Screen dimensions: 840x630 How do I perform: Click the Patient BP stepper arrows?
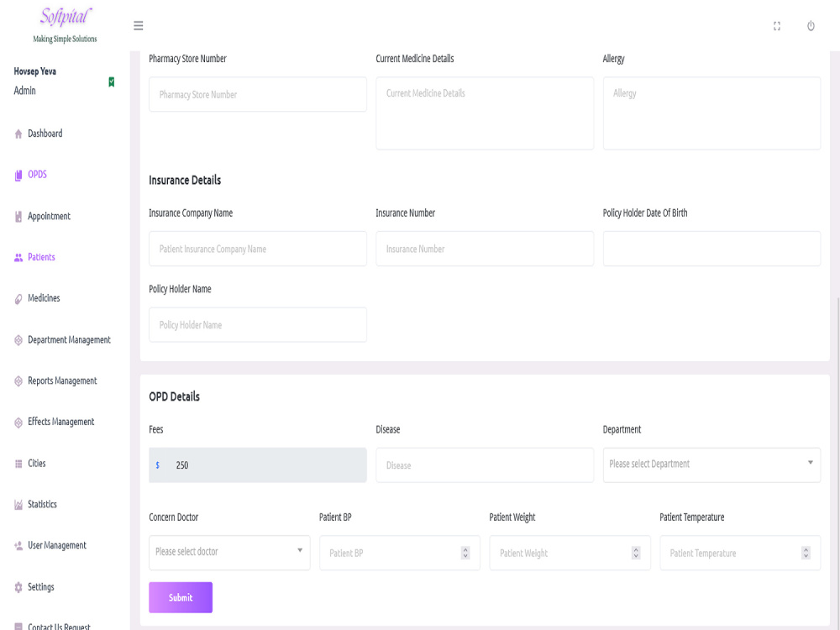pos(465,553)
